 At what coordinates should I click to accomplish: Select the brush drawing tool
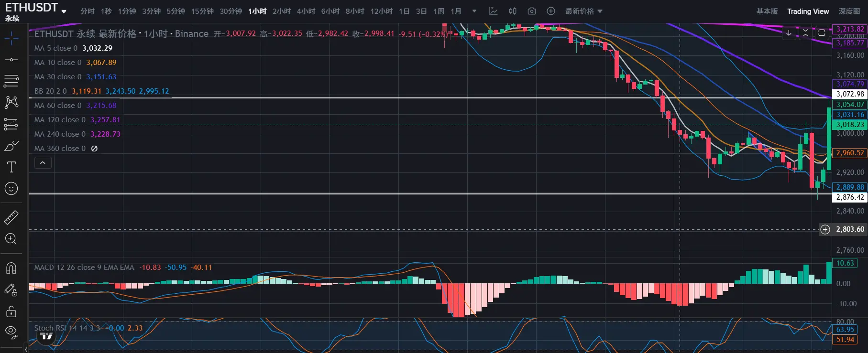tap(11, 146)
